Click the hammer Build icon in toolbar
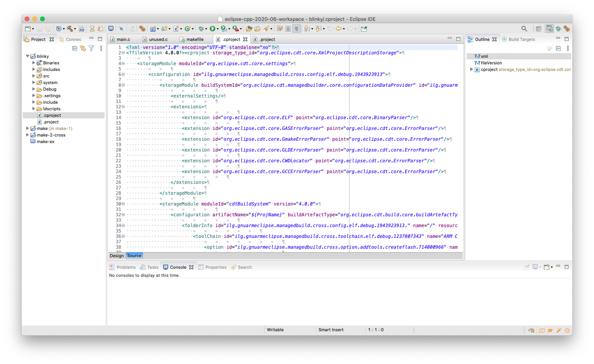The image size is (594, 364). click(x=70, y=29)
